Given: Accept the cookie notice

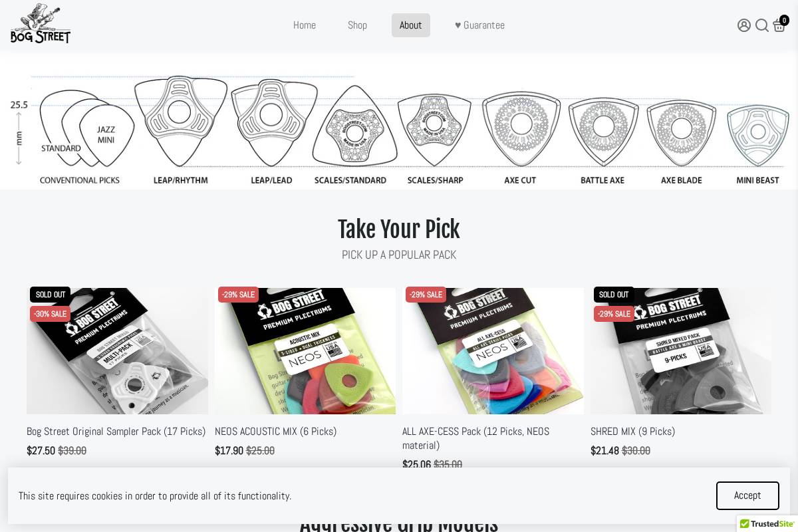Looking at the screenshot, I should coord(747,495).
